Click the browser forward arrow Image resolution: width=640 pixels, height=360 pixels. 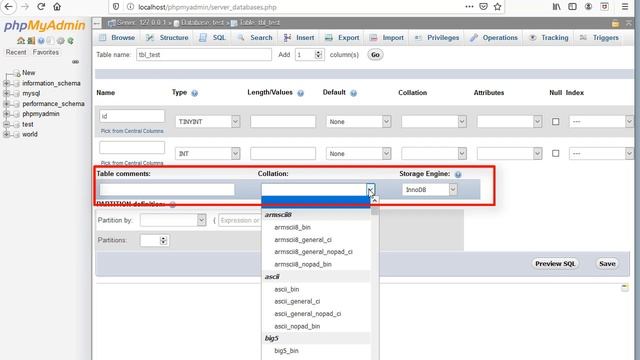click(24, 7)
